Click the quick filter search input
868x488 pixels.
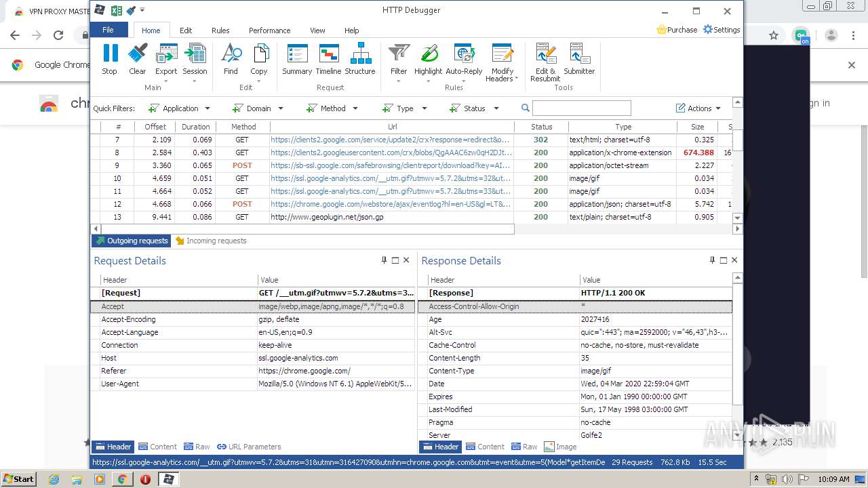click(581, 108)
